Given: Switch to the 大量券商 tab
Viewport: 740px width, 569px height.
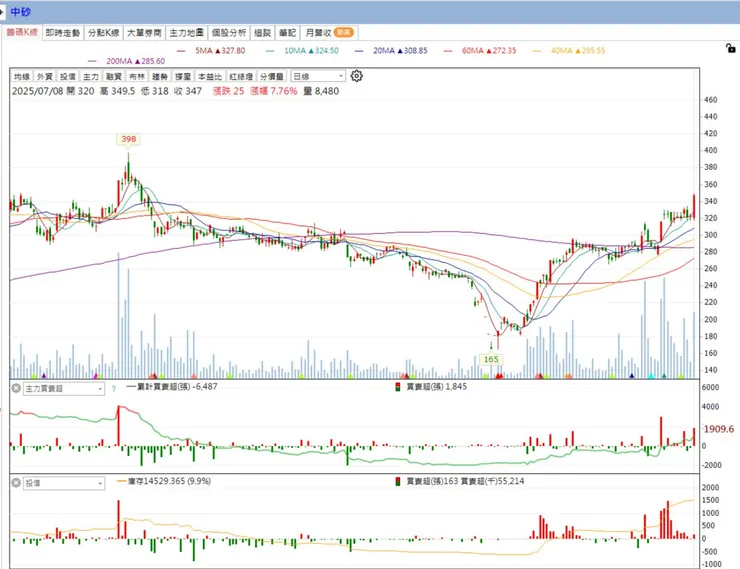Looking at the screenshot, I should tap(144, 33).
